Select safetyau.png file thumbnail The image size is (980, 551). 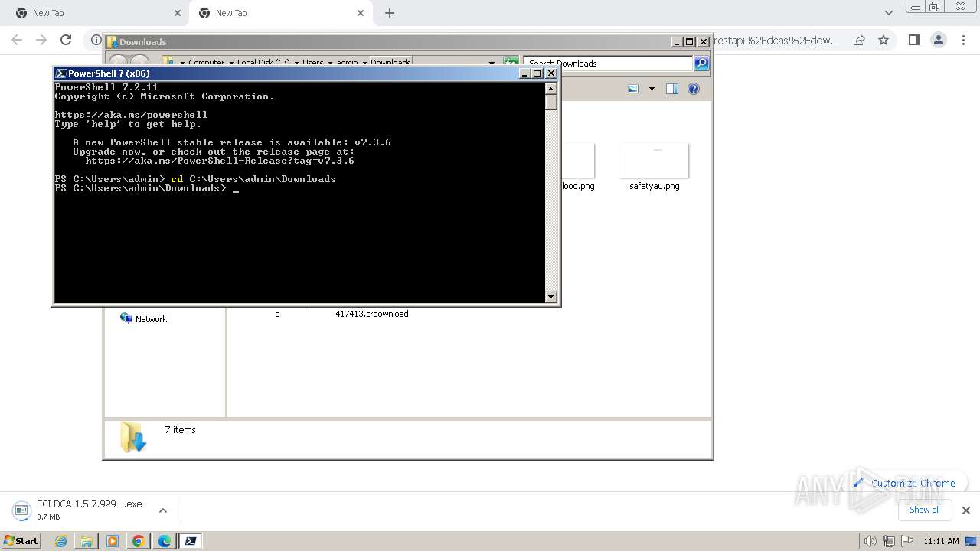coord(654,160)
